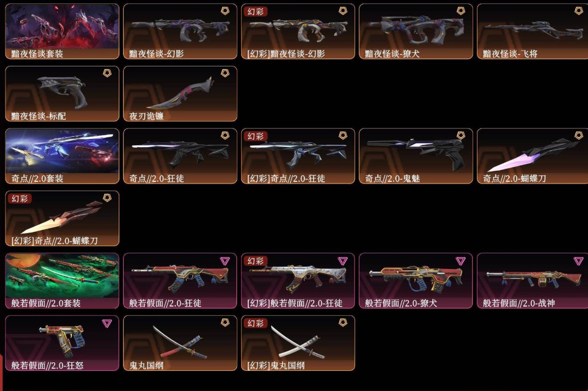Click the 幻彩 tag on [幻彩]鬼丸国纲

pos(255,323)
